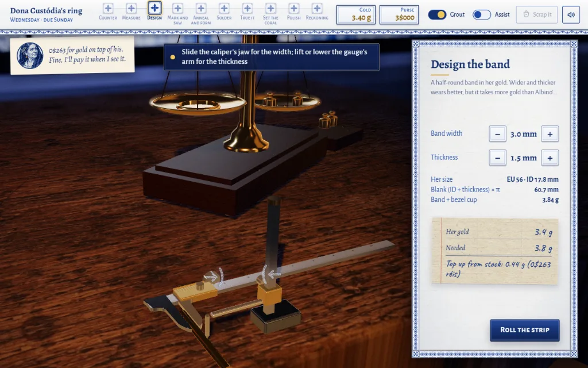Viewport: 588px width, 368px height.
Task: Click Roll the Strip button
Action: (x=525, y=330)
